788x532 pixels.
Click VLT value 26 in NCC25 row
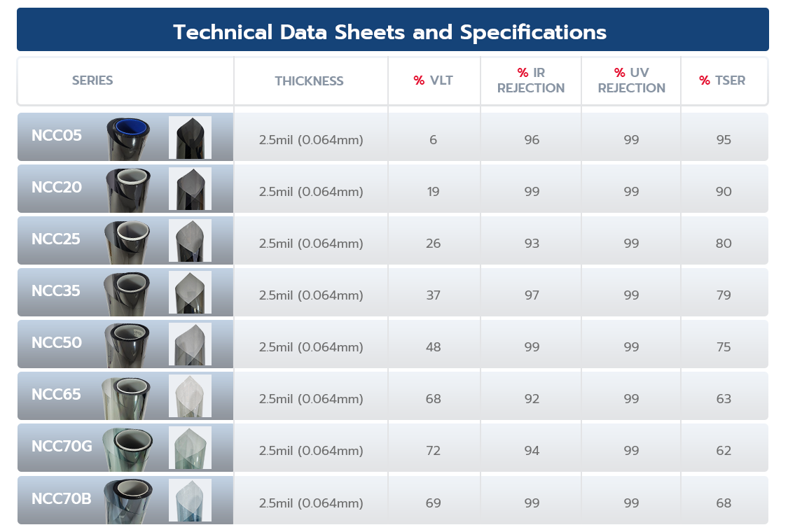click(433, 243)
